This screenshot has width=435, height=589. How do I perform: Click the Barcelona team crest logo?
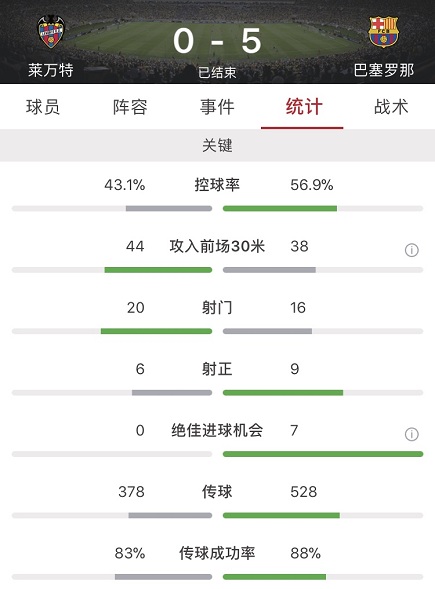tap(384, 32)
